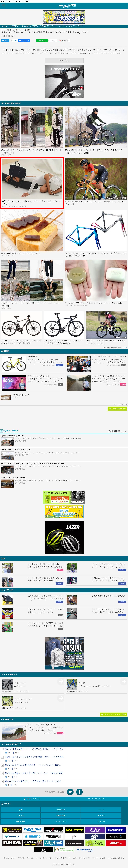The image size is (128, 868).
Task: Click サイトトップへ link
Action: [x=32, y=799]
